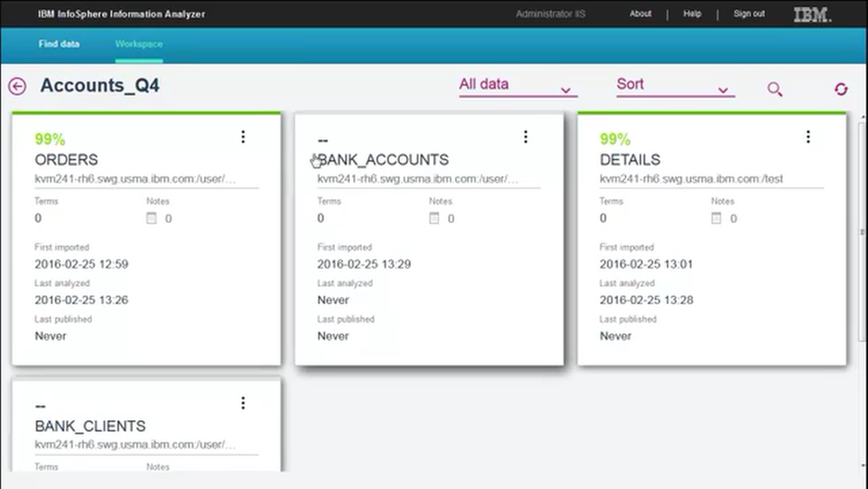Click the IBM logo
The height and width of the screenshot is (489, 868).
click(812, 15)
